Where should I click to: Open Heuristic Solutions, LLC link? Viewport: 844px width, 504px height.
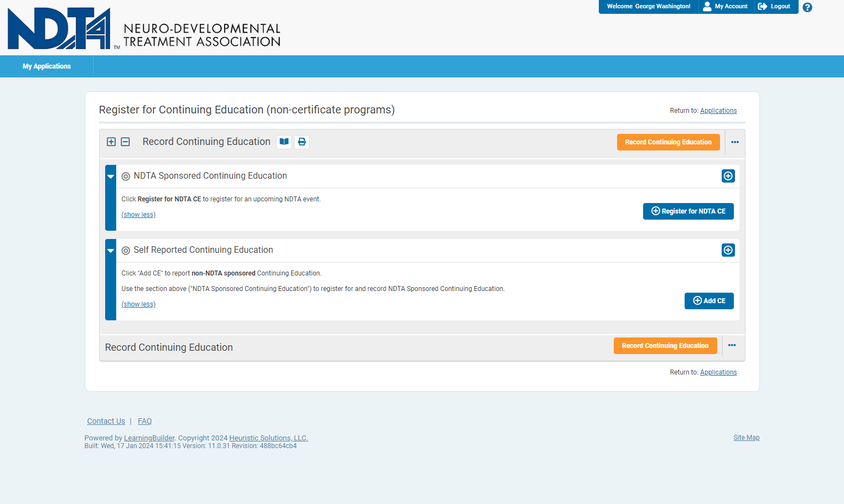[x=268, y=438]
